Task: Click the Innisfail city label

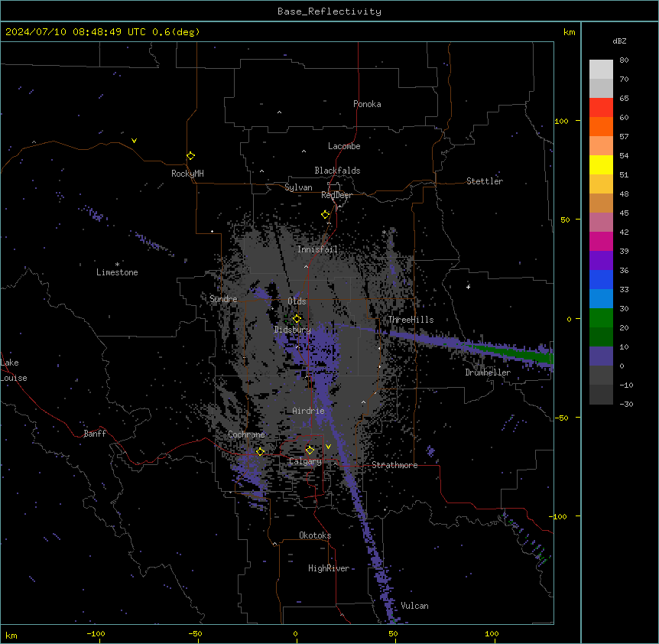Action: pyautogui.click(x=317, y=249)
